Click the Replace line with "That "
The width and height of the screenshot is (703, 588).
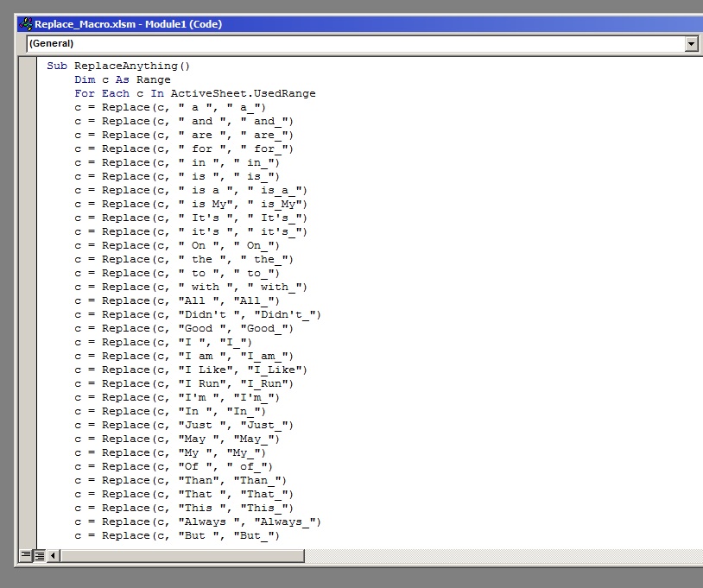pos(184,495)
